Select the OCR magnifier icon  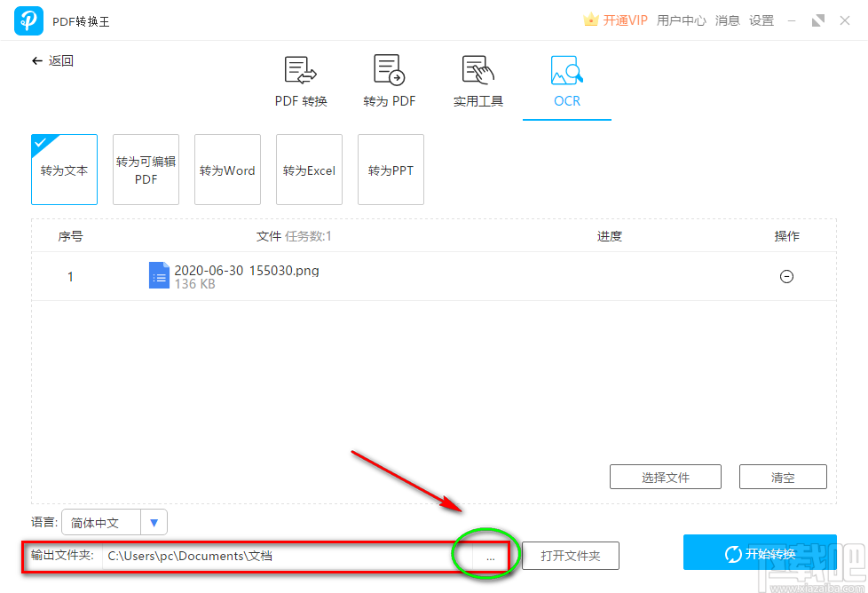(566, 80)
